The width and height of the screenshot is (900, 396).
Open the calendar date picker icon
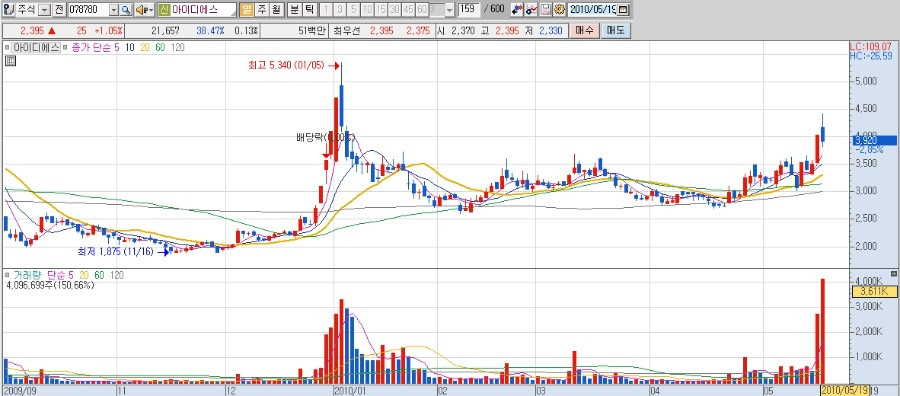[623, 10]
